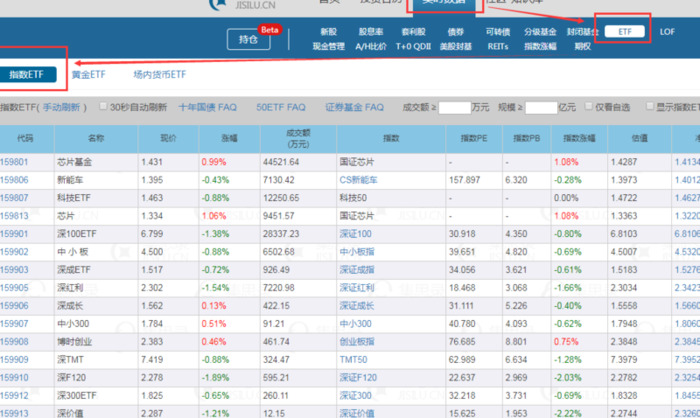The image size is (700, 418).
Task: Open the 十年国债 FAQ link
Action: click(x=208, y=107)
